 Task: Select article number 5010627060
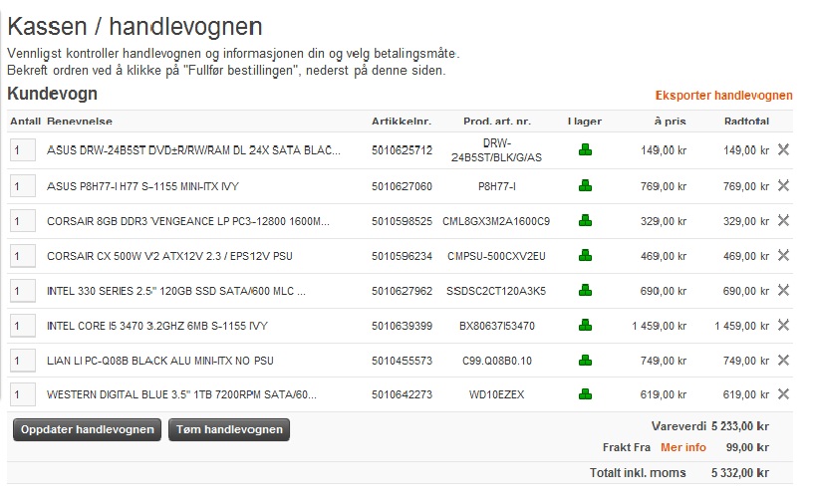pyautogui.click(x=402, y=186)
